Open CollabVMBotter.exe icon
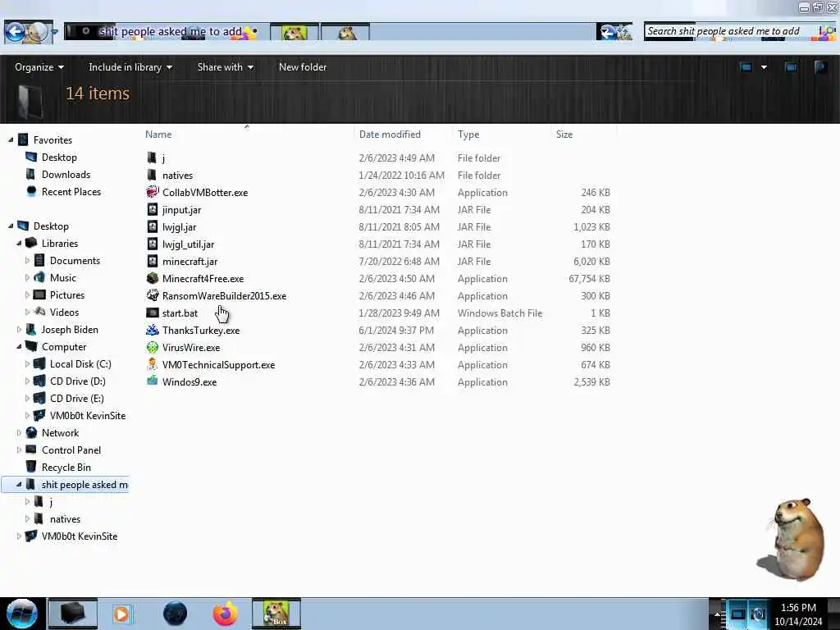Viewport: 840px width, 630px height. [152, 192]
